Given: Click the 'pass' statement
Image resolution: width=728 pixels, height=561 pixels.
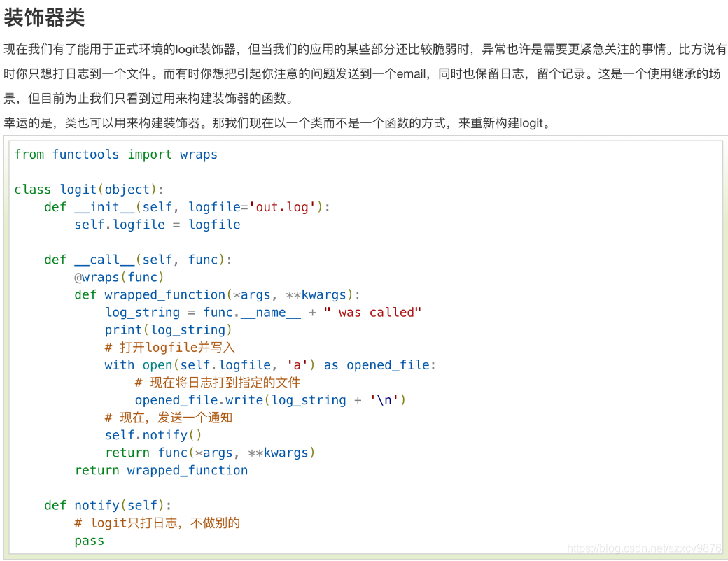Looking at the screenshot, I should click(89, 541).
